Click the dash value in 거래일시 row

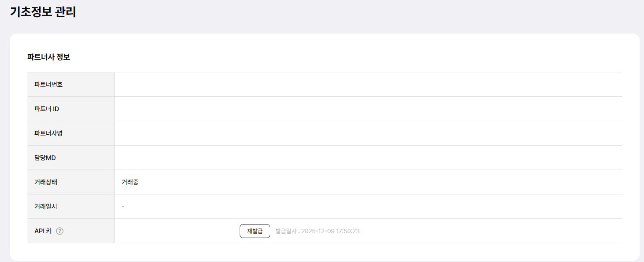[123, 207]
